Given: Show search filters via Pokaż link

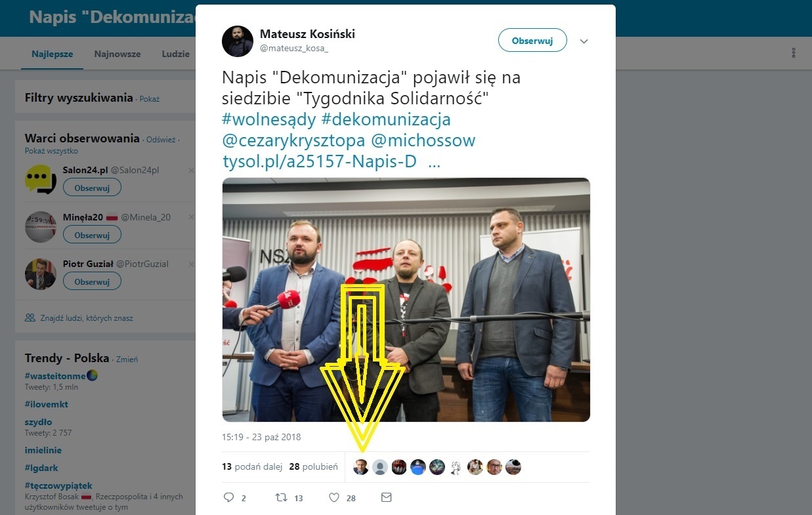Looking at the screenshot, I should coord(149,99).
